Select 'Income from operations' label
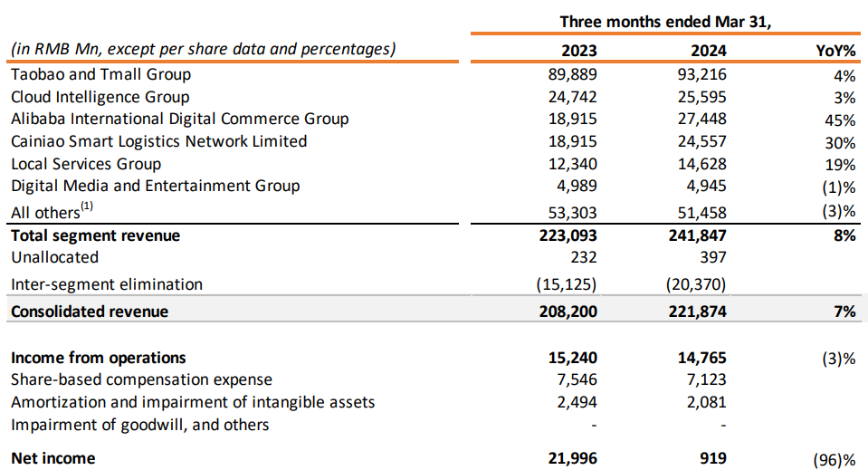The height and width of the screenshot is (470, 868). tap(98, 359)
